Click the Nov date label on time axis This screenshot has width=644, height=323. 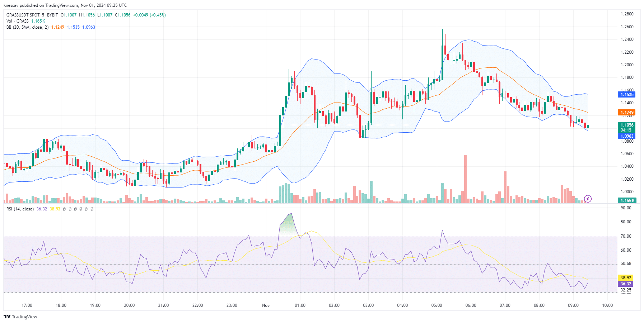266,305
